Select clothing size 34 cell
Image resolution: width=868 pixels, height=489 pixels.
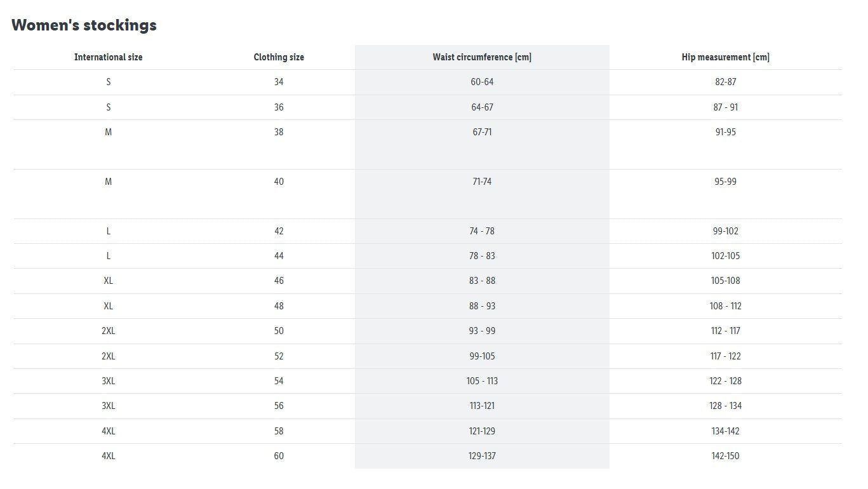279,82
